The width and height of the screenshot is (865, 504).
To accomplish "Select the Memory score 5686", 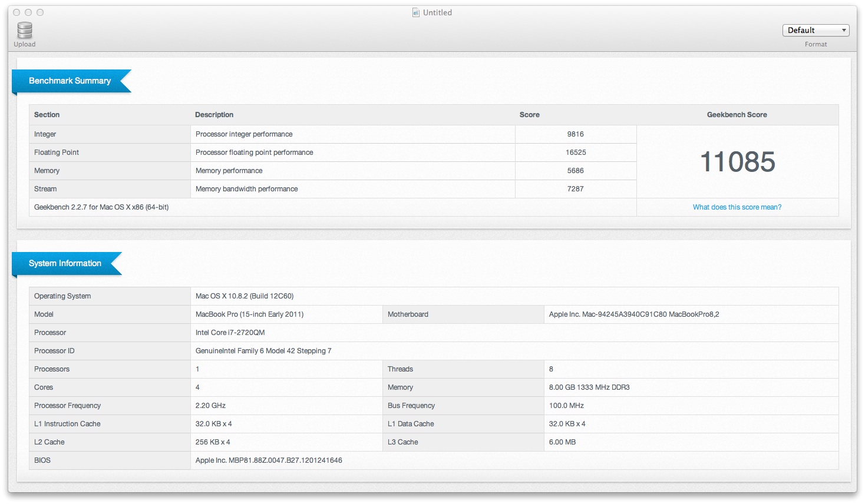I will point(575,171).
